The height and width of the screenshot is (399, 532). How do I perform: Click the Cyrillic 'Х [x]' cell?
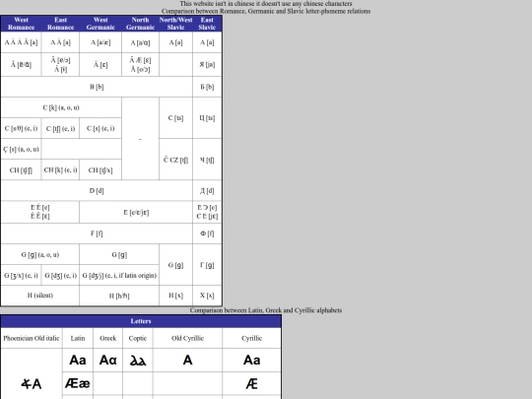point(207,296)
